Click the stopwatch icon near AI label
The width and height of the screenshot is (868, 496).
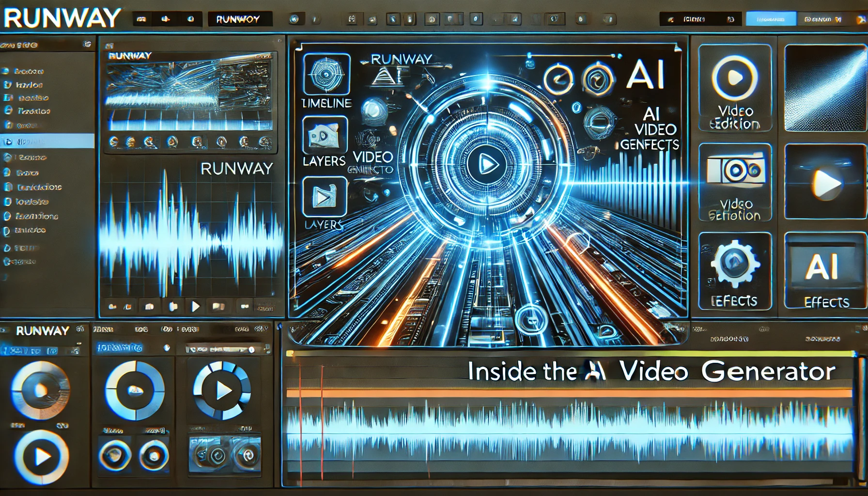tap(559, 78)
